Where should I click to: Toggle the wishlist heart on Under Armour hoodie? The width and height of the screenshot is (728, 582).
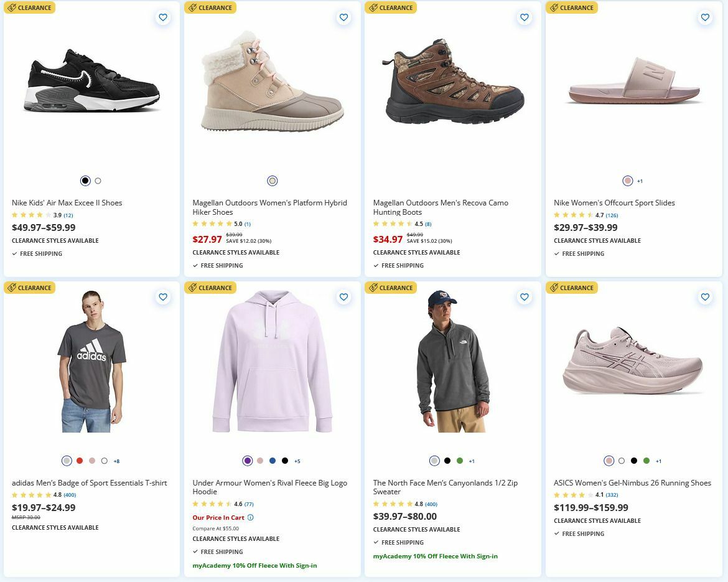coord(343,297)
